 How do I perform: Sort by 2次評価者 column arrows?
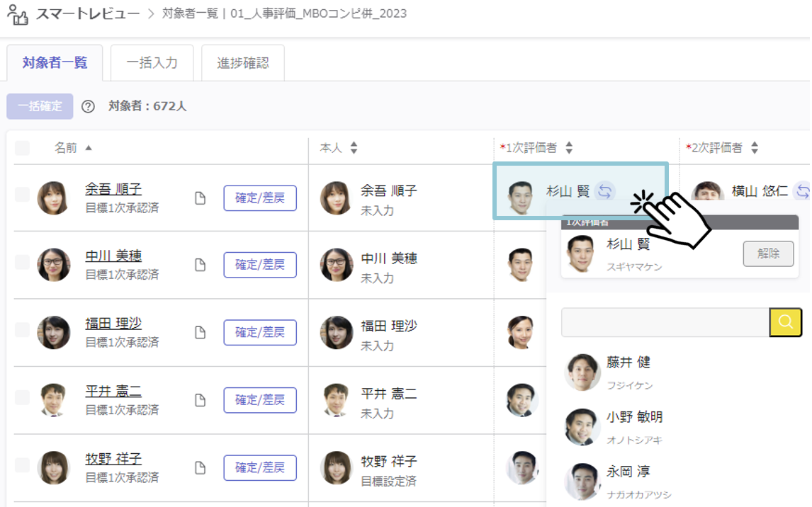(x=755, y=148)
